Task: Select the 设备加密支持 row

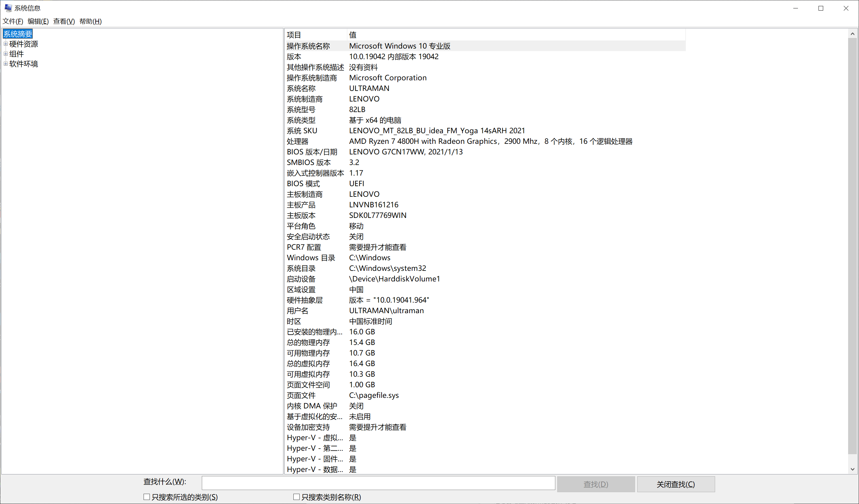Action: click(x=485, y=427)
